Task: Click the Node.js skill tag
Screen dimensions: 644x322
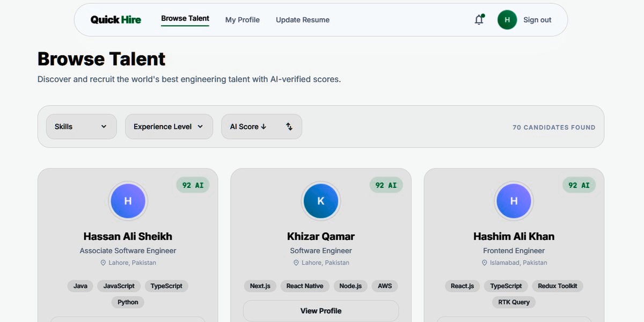Action: click(350, 286)
